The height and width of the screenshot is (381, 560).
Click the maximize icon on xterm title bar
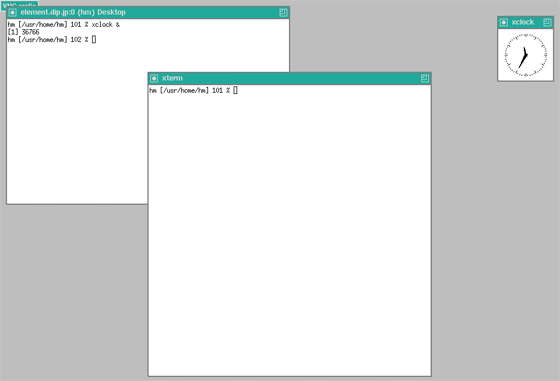425,78
